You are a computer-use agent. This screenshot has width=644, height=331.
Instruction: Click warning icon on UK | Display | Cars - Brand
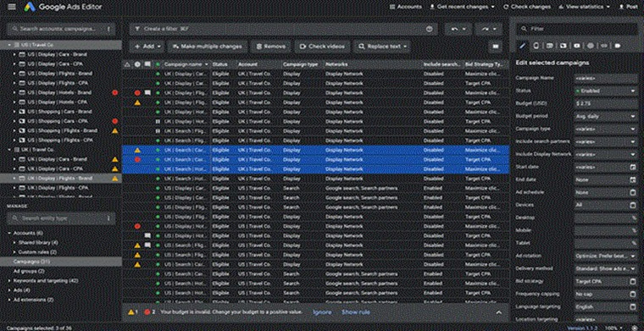[115, 159]
